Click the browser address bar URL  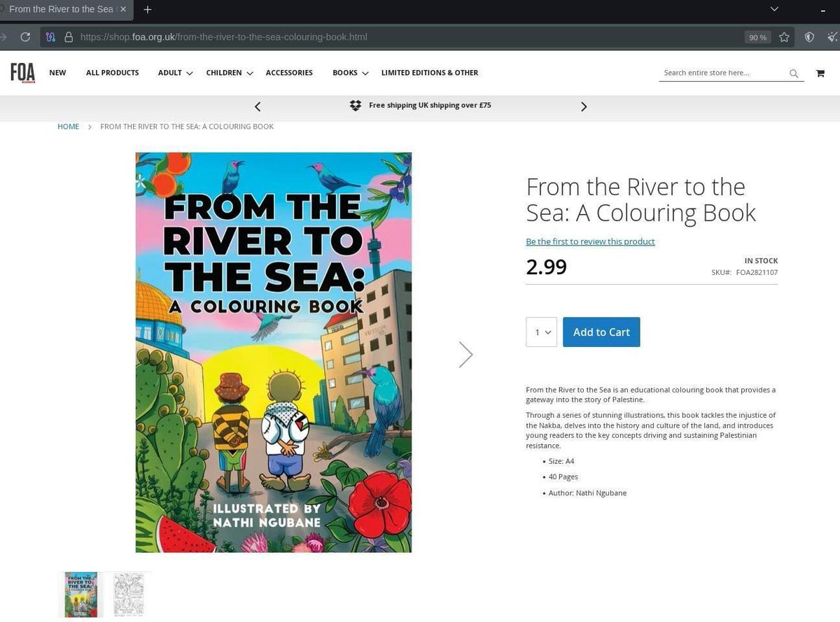224,37
